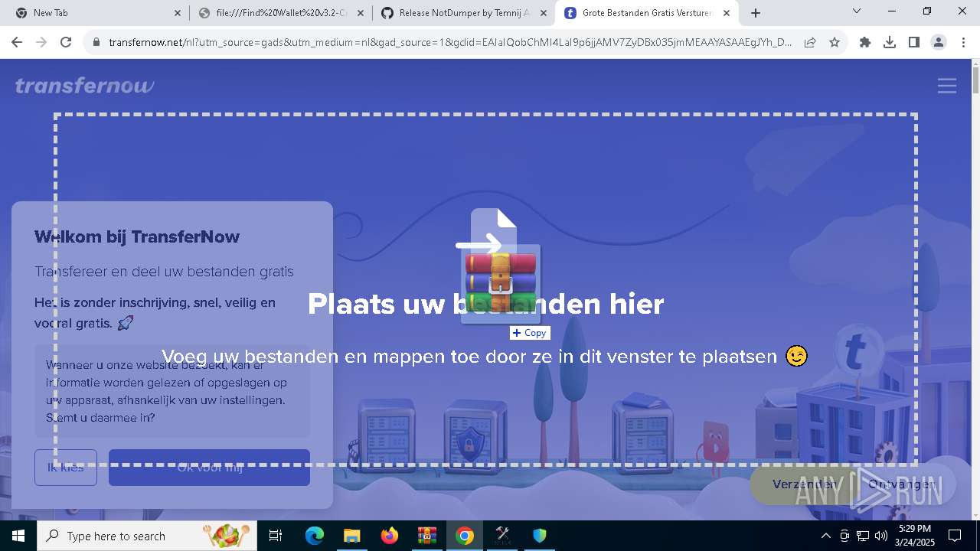Select the Grote Bestanden Gratis Versturen tab

(x=648, y=13)
